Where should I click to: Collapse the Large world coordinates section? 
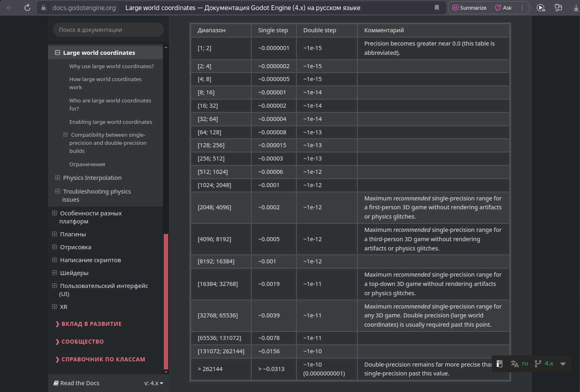[58, 52]
